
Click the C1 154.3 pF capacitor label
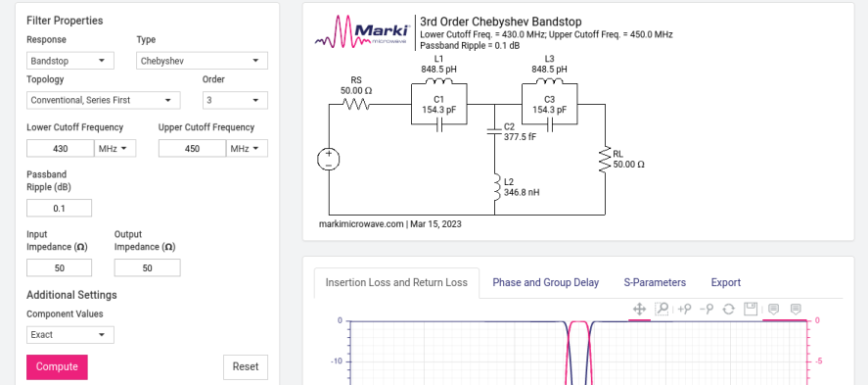[x=439, y=105]
